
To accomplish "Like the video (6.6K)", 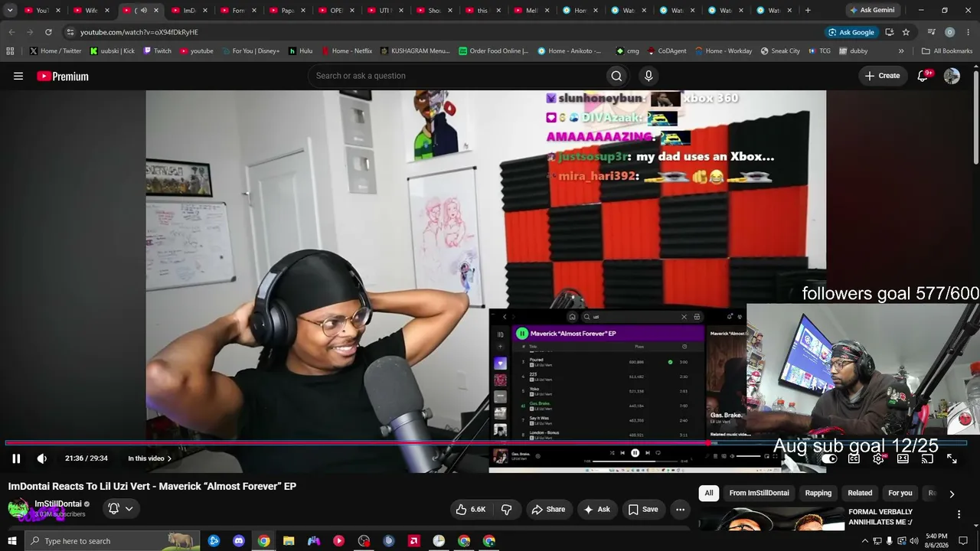I will [x=471, y=509].
